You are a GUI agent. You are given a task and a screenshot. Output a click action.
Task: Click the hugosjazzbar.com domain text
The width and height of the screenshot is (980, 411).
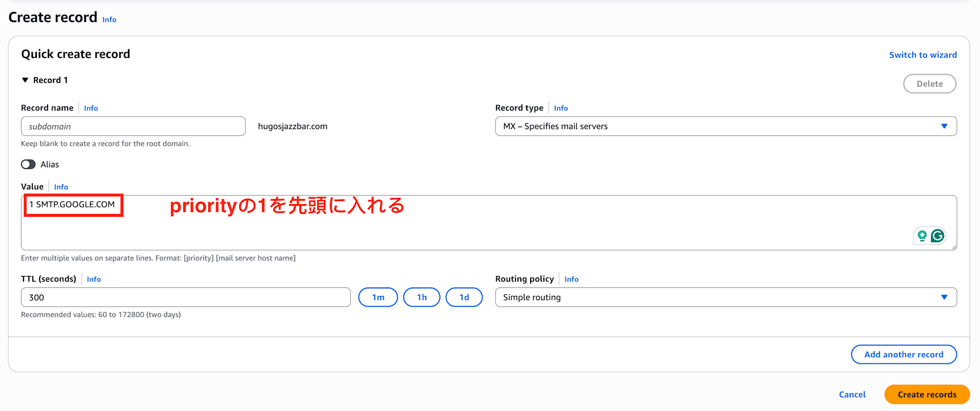pyautogui.click(x=293, y=127)
